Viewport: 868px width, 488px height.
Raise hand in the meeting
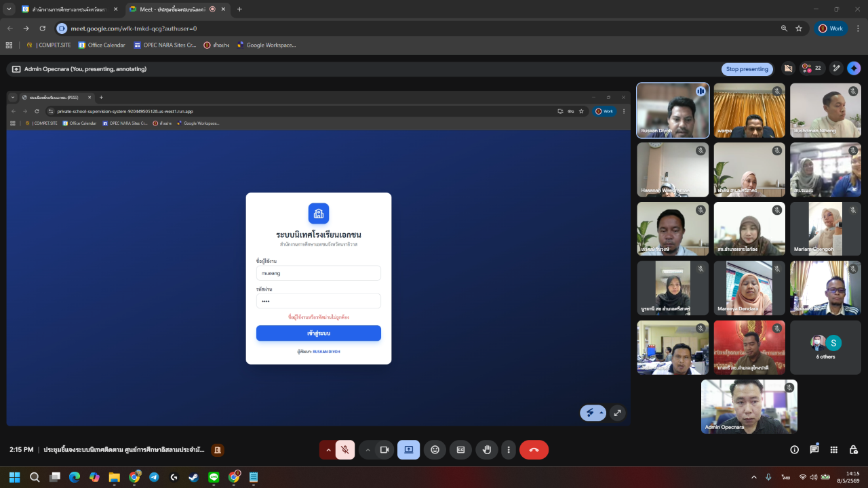click(486, 449)
